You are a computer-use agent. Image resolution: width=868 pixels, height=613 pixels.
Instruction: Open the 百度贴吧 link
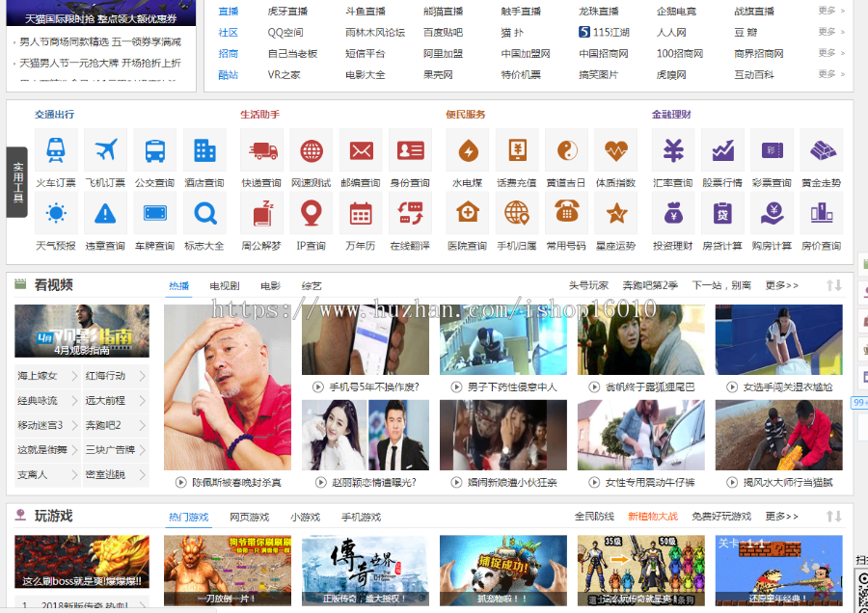pyautogui.click(x=443, y=32)
